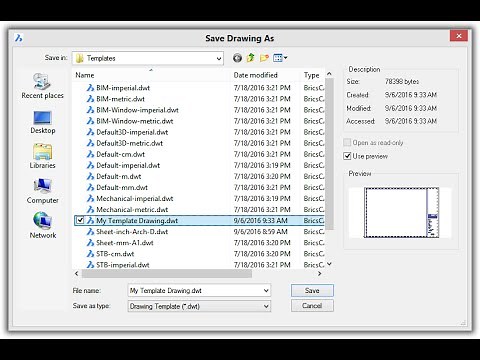Go up one folder level icon
The height and width of the screenshot is (360, 480).
[250, 58]
